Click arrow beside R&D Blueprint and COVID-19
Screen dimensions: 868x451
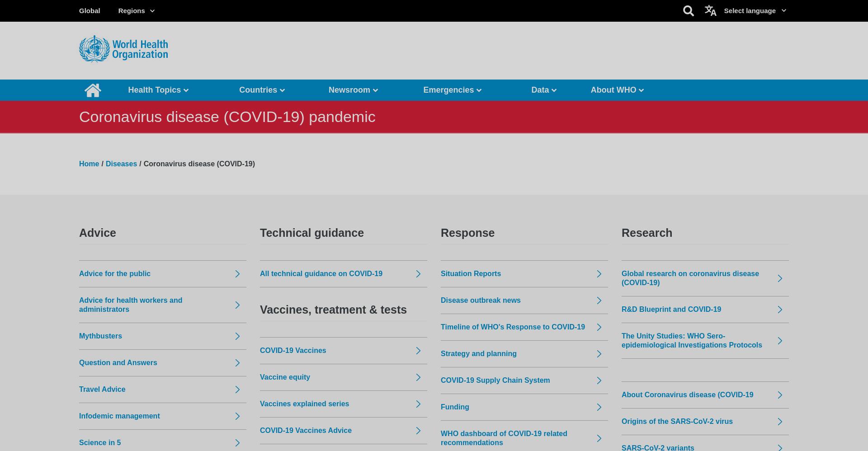coord(780,310)
